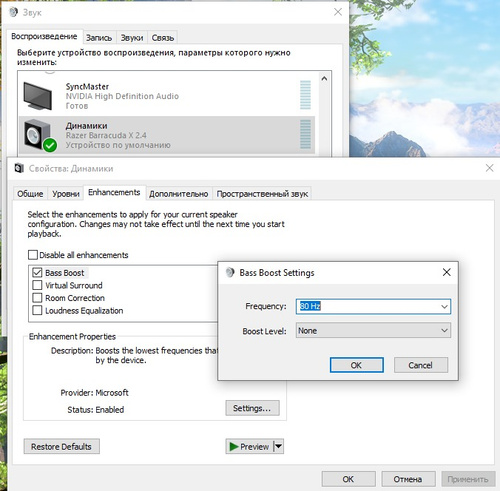Click the Status: Enabled text

pos(96,409)
